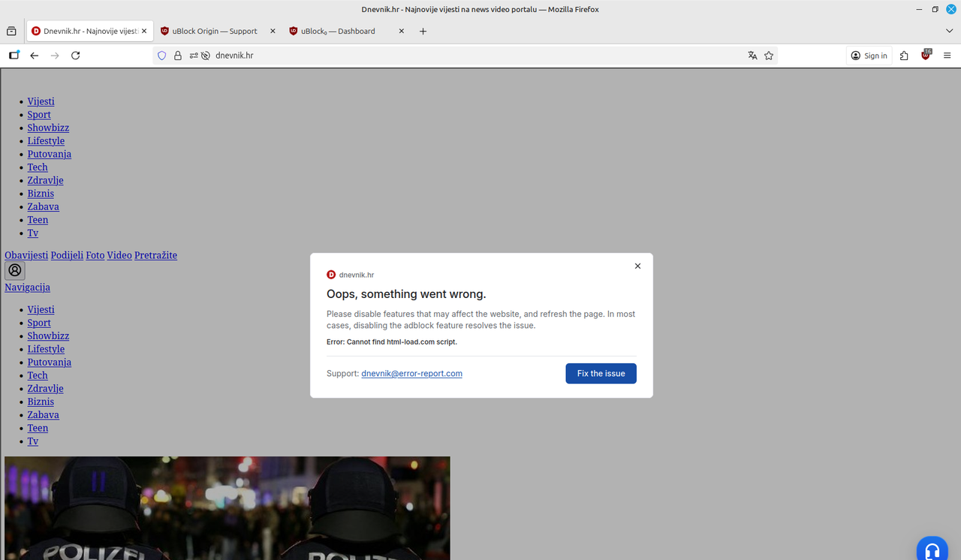Image resolution: width=961 pixels, height=560 pixels.
Task: Close the uBlock₀ — Dashboard tab
Action: (x=402, y=32)
